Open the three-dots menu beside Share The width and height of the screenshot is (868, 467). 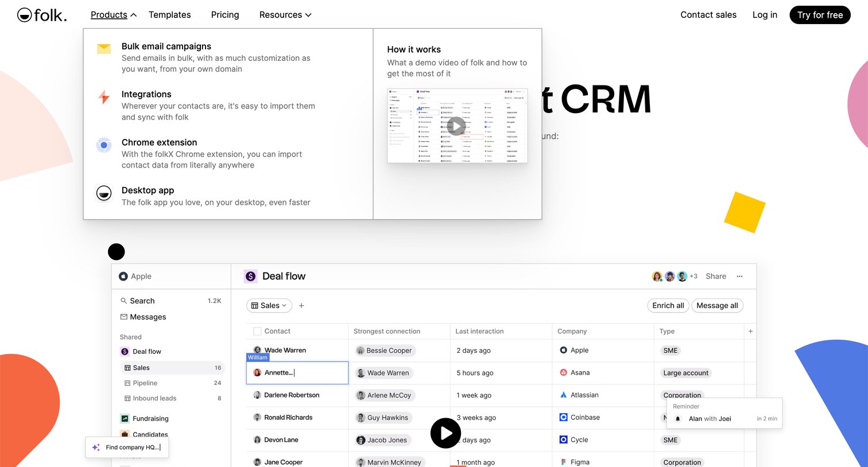pyautogui.click(x=739, y=277)
